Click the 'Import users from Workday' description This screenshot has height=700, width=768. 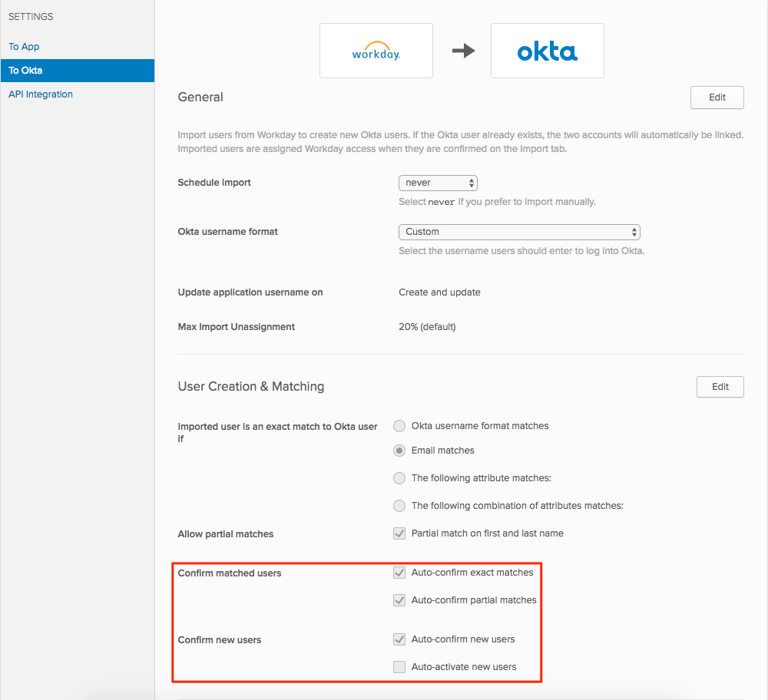coord(460,141)
